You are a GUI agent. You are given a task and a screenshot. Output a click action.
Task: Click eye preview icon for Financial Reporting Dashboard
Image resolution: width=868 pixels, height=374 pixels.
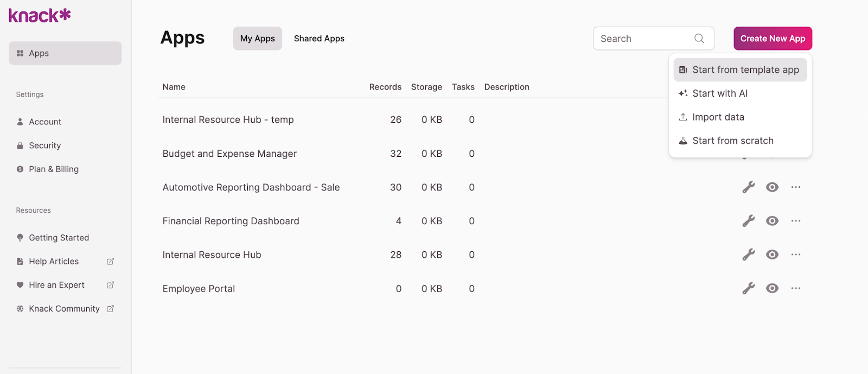[x=772, y=221]
